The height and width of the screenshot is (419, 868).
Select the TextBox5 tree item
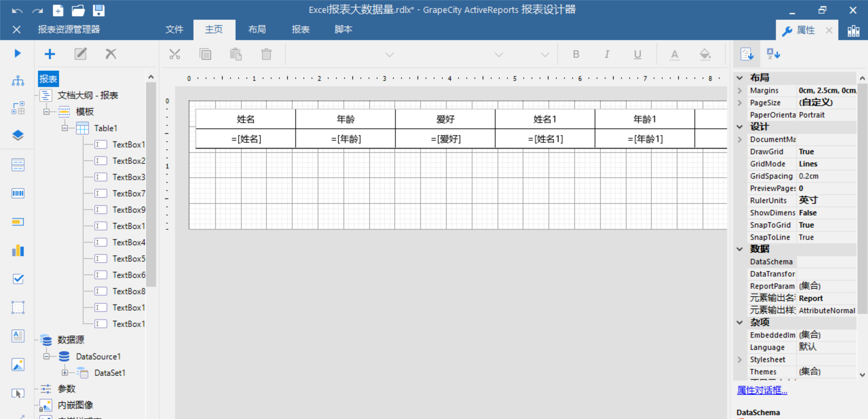tap(129, 258)
